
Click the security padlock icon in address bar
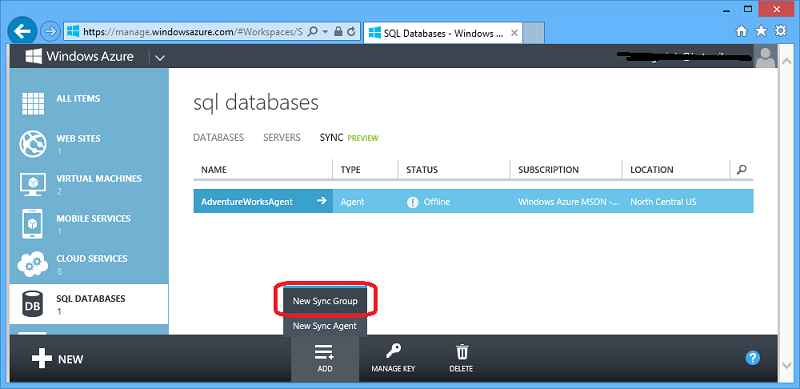click(x=338, y=32)
